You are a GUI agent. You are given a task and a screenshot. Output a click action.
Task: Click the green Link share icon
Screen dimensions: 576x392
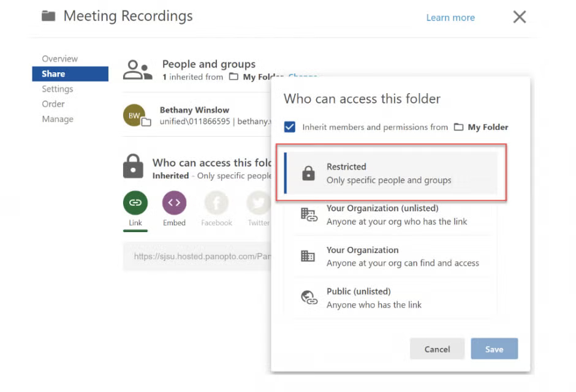[x=135, y=203]
